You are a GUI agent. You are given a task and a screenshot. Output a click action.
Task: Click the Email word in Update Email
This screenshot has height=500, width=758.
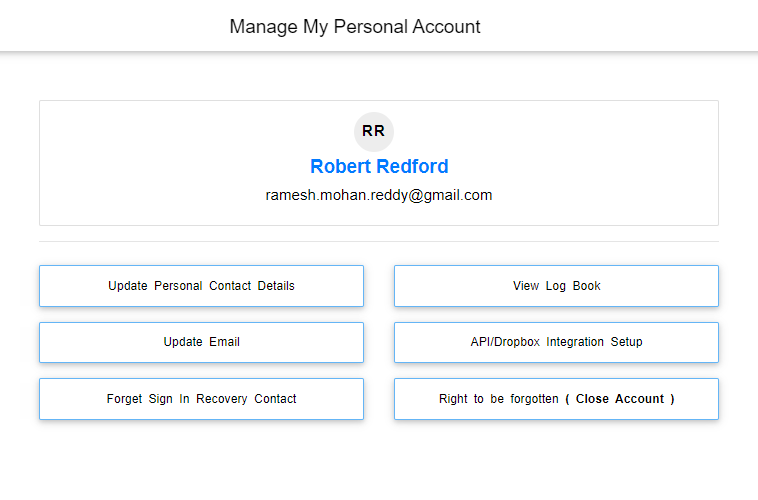pyautogui.click(x=225, y=342)
